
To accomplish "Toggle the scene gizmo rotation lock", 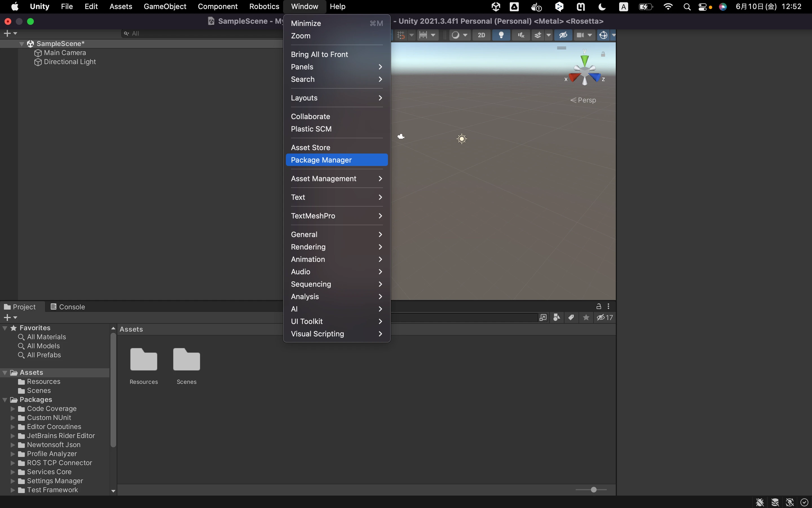I will tap(603, 54).
